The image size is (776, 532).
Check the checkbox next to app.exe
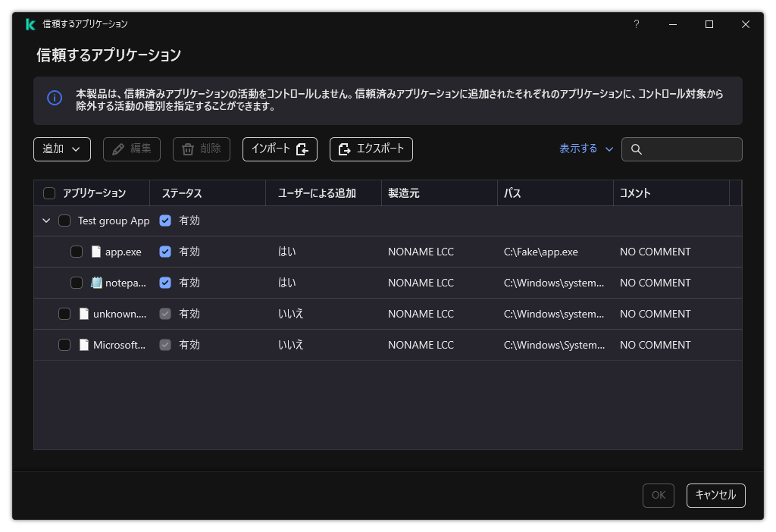77,251
